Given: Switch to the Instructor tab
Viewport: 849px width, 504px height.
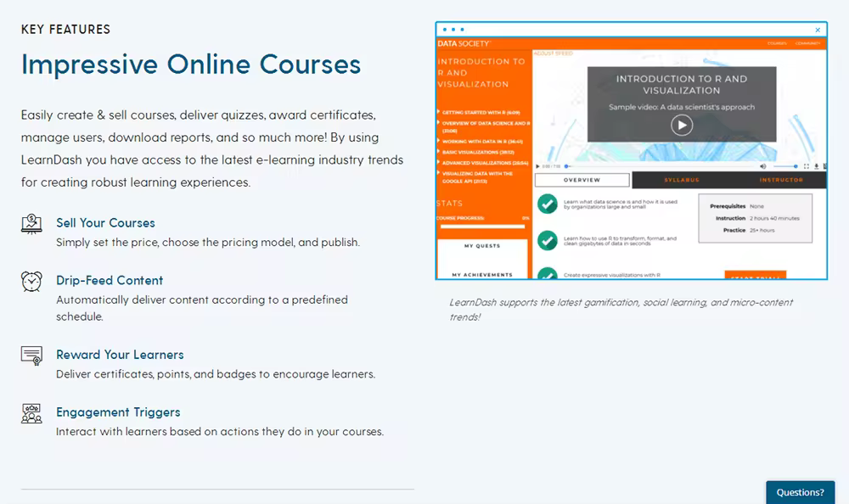Looking at the screenshot, I should (781, 180).
